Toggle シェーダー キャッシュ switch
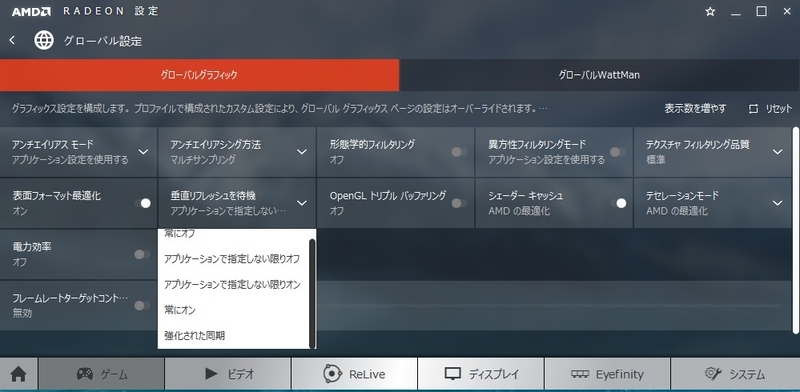800x392 pixels. (618, 203)
